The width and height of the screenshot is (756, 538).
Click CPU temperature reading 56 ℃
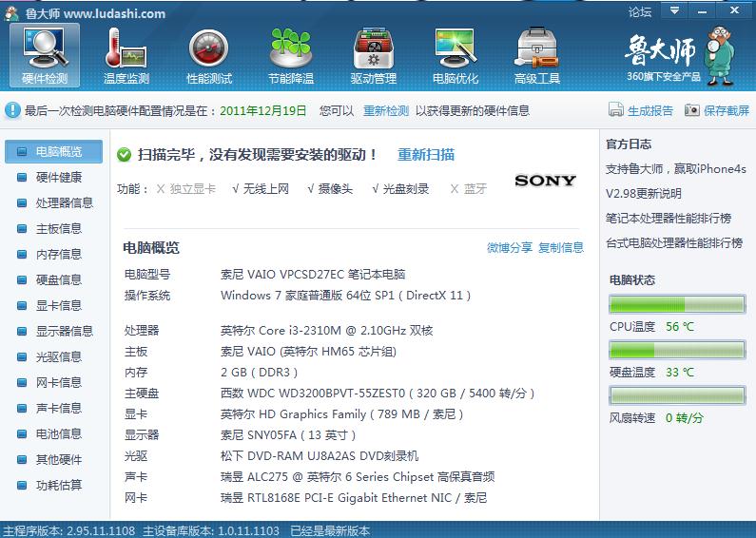(x=680, y=327)
